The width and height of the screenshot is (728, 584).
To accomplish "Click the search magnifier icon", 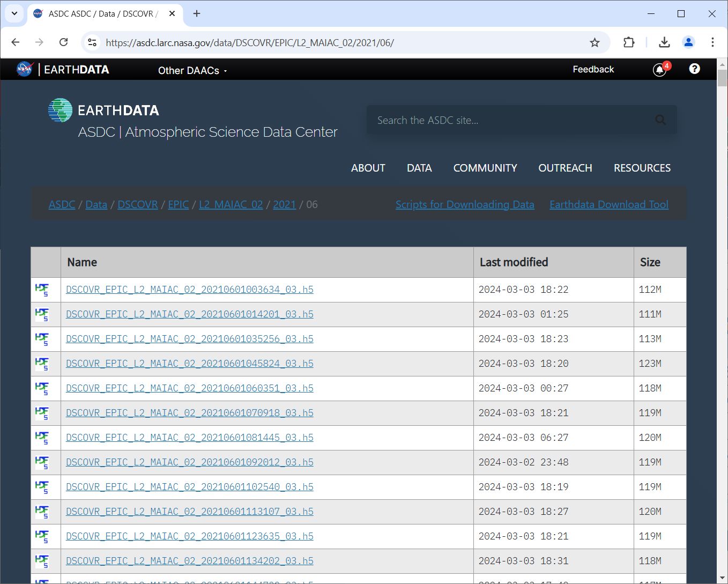I will 660,120.
